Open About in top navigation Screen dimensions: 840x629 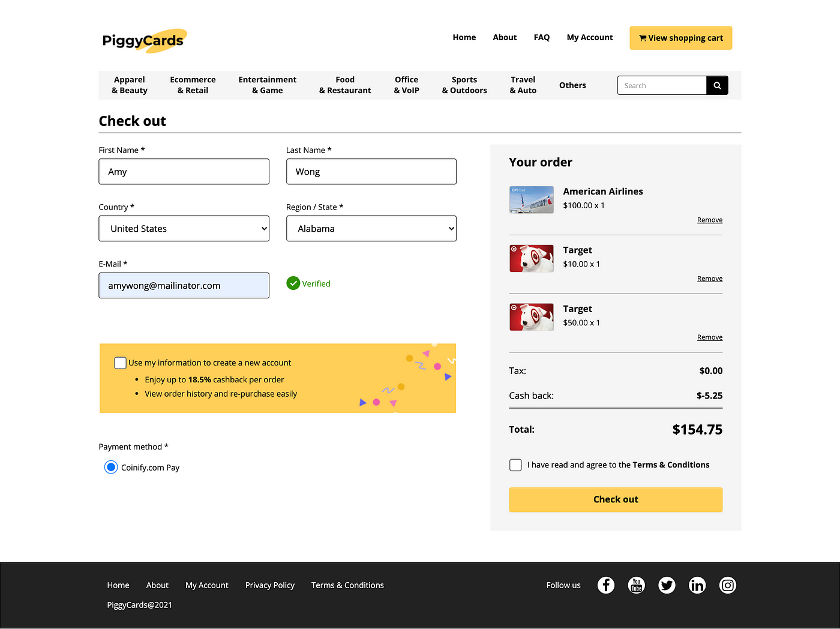[505, 37]
